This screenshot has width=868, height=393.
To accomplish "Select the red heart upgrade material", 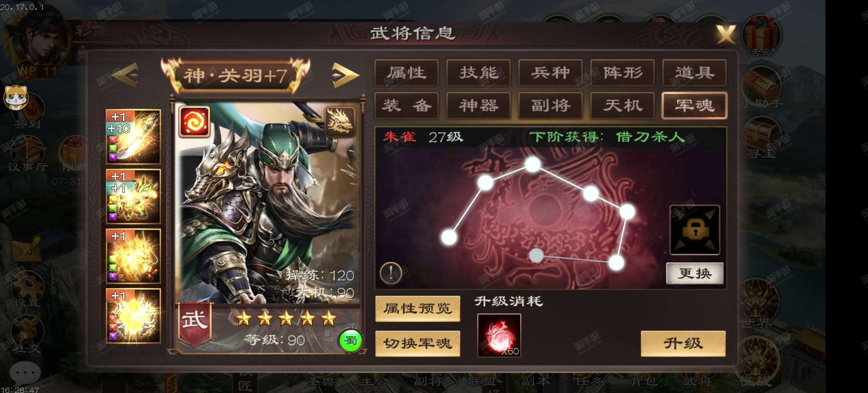I will tap(499, 335).
